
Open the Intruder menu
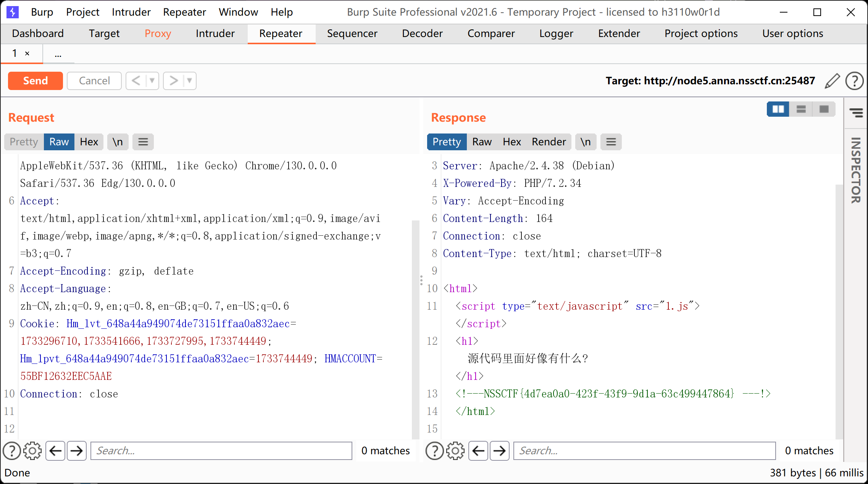click(x=131, y=12)
